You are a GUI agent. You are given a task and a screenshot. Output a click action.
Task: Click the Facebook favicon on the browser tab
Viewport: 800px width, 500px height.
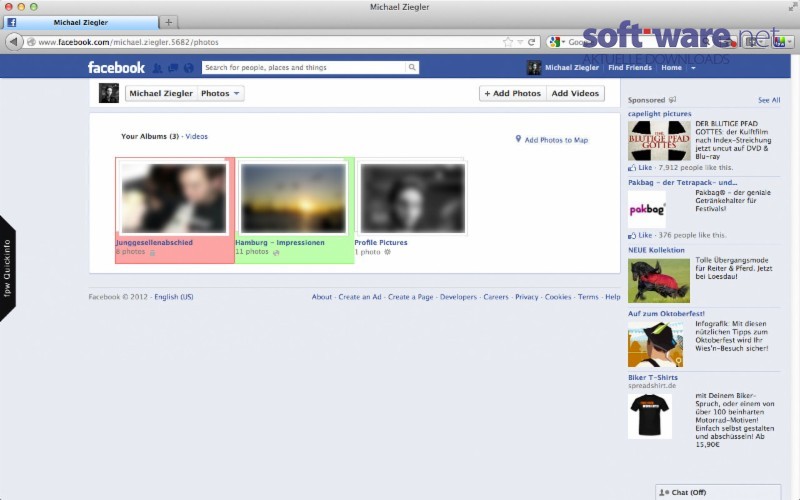tap(11, 22)
